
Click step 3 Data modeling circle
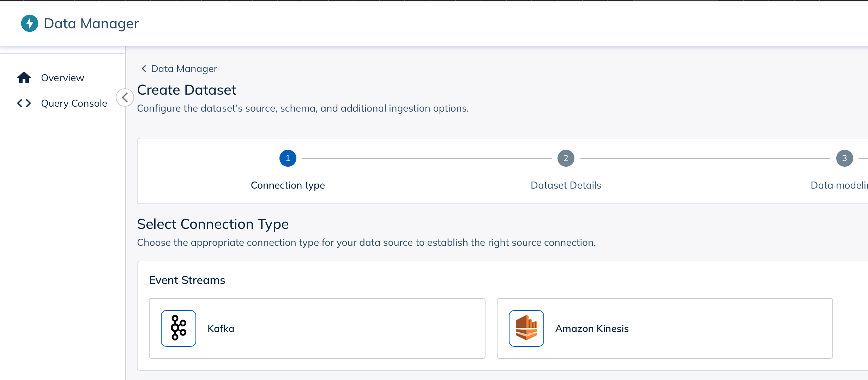[x=844, y=158]
